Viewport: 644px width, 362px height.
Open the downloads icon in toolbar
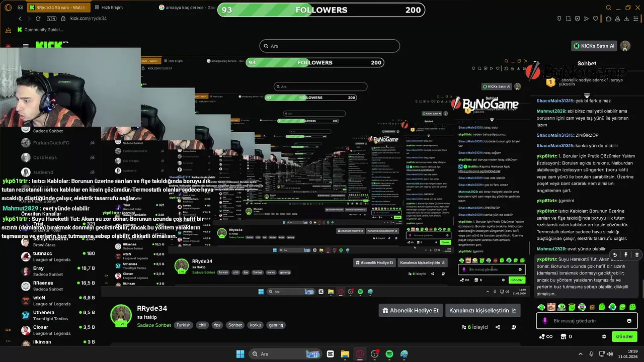pos(628,19)
